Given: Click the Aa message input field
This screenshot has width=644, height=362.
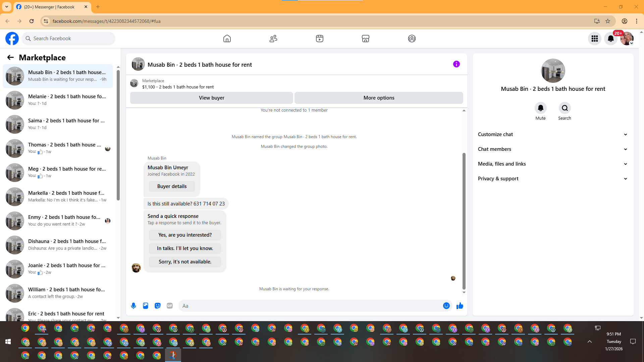Looking at the screenshot, I should click(310, 306).
